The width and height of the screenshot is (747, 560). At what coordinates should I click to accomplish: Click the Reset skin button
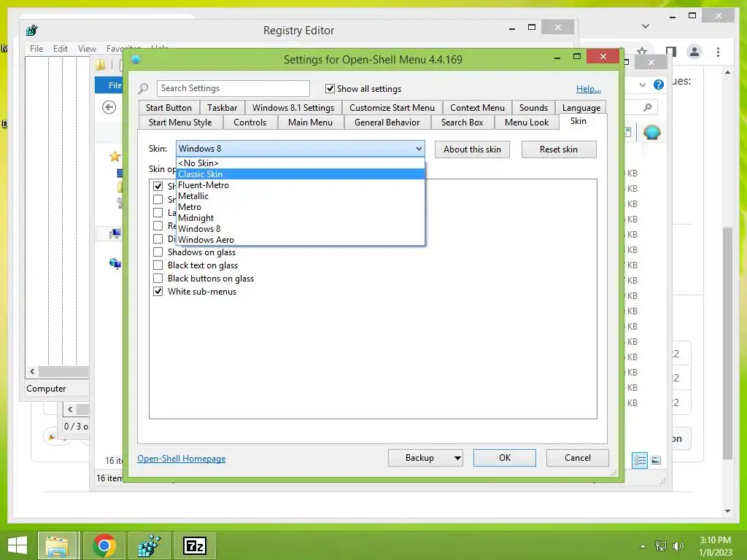point(558,149)
